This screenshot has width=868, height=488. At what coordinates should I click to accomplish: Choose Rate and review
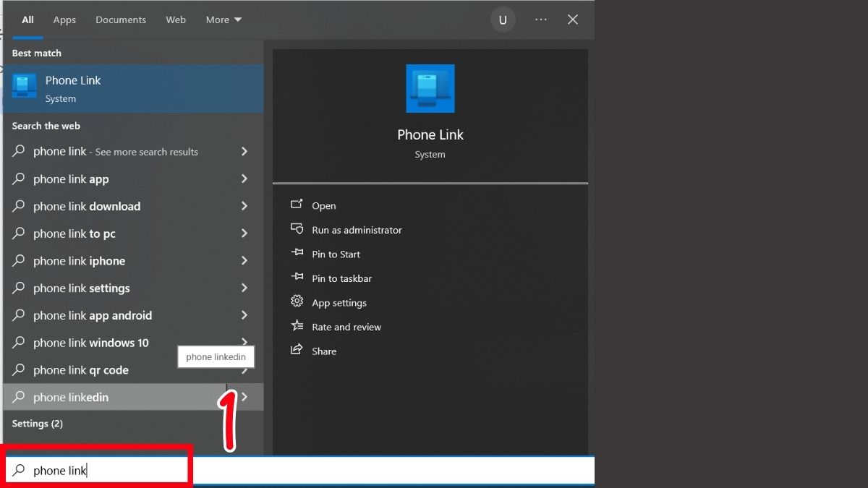(x=346, y=327)
